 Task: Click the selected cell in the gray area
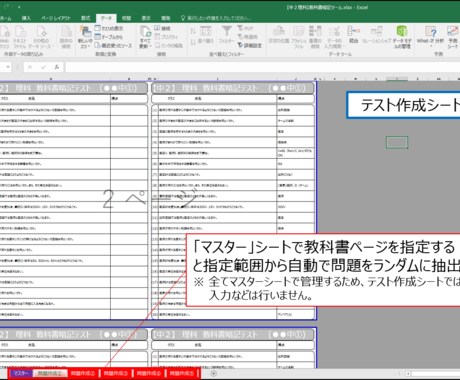397,142
